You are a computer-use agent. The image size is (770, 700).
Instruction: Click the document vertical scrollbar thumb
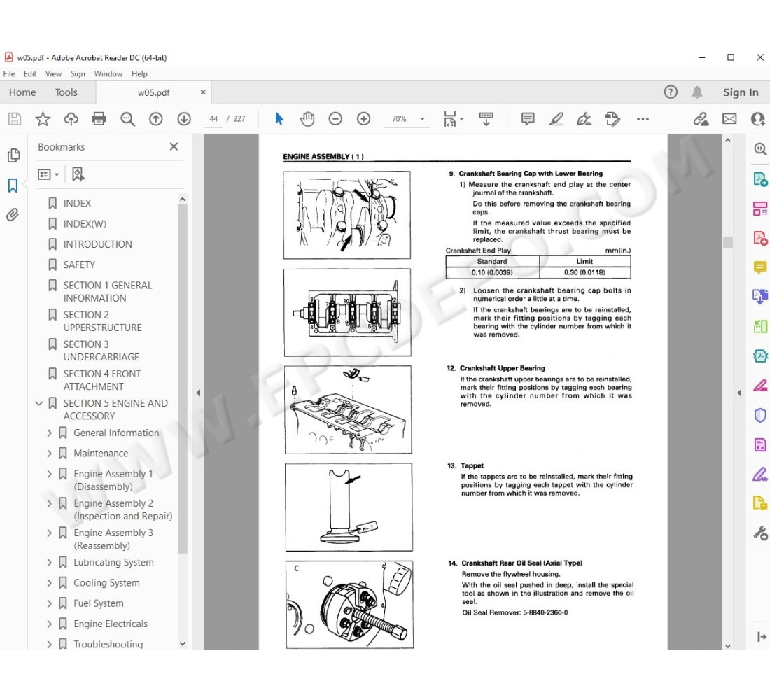727,242
